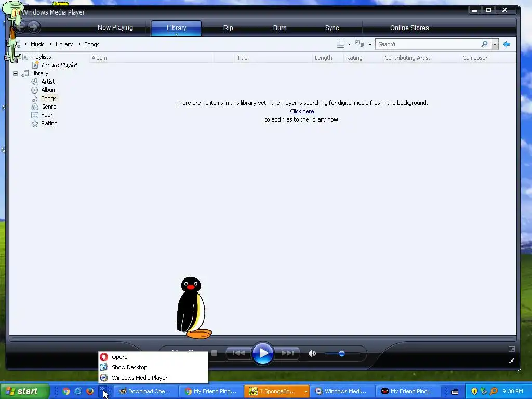Select Genre in the library tree
The image size is (532, 399).
(x=48, y=107)
